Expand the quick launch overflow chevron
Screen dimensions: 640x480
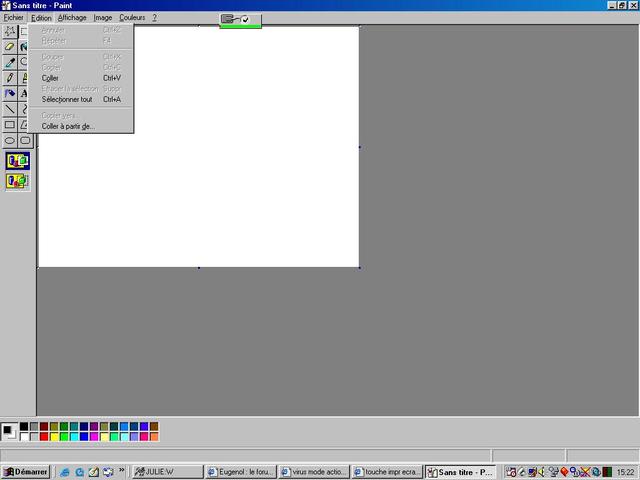tap(122, 470)
